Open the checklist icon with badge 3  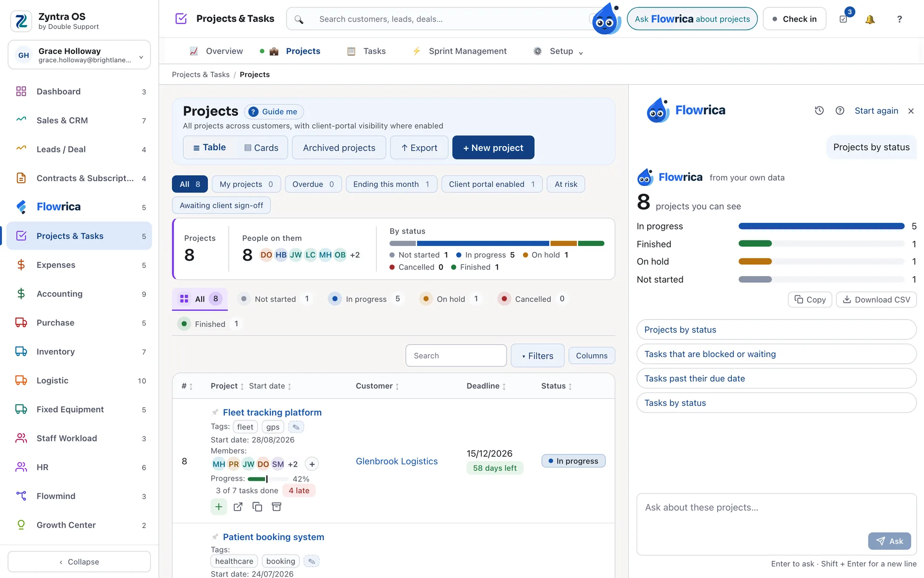[844, 19]
